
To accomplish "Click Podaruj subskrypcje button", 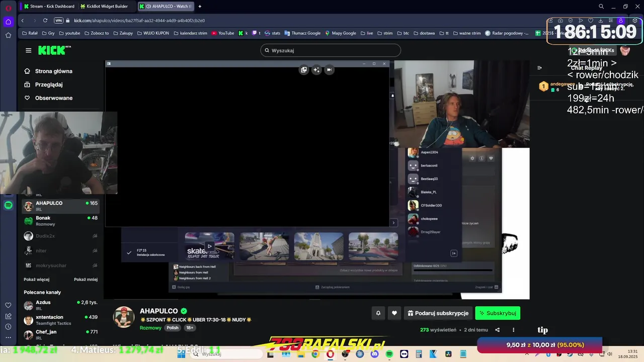I will point(438,313).
